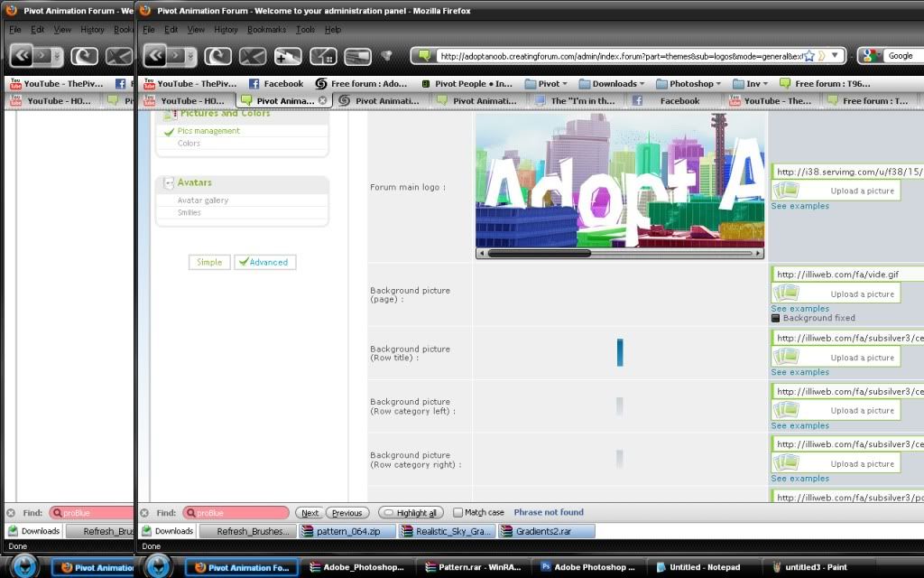924x578 pixels.
Task: Switch to Adobe Photoshop from the taskbar
Action: [587, 567]
